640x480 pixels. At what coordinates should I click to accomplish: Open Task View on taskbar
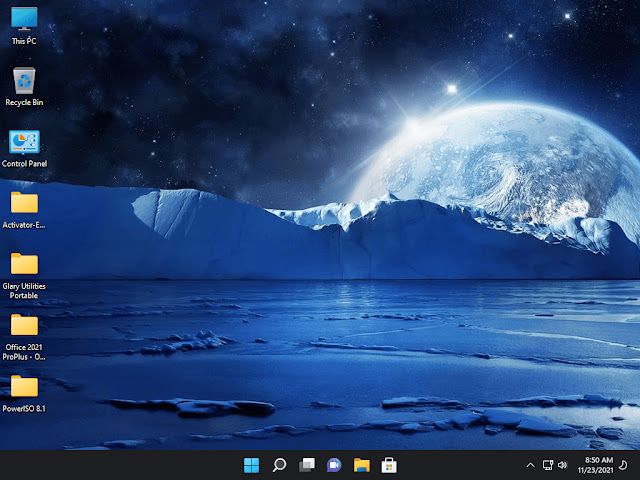307,465
